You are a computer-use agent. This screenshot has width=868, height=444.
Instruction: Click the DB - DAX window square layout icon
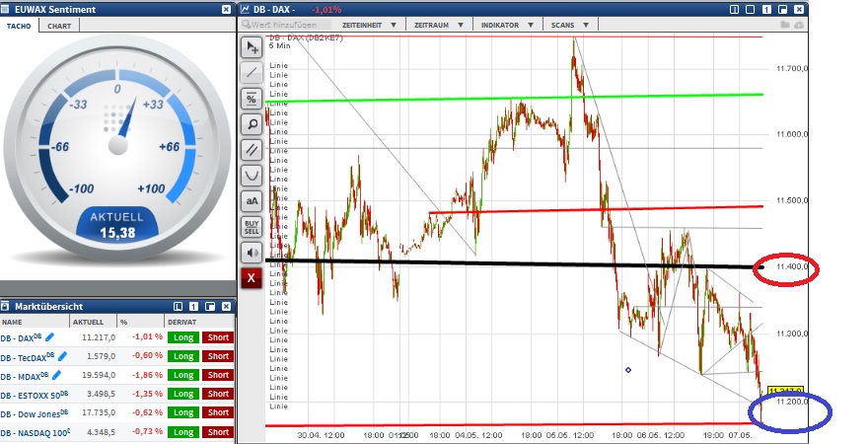click(x=750, y=10)
